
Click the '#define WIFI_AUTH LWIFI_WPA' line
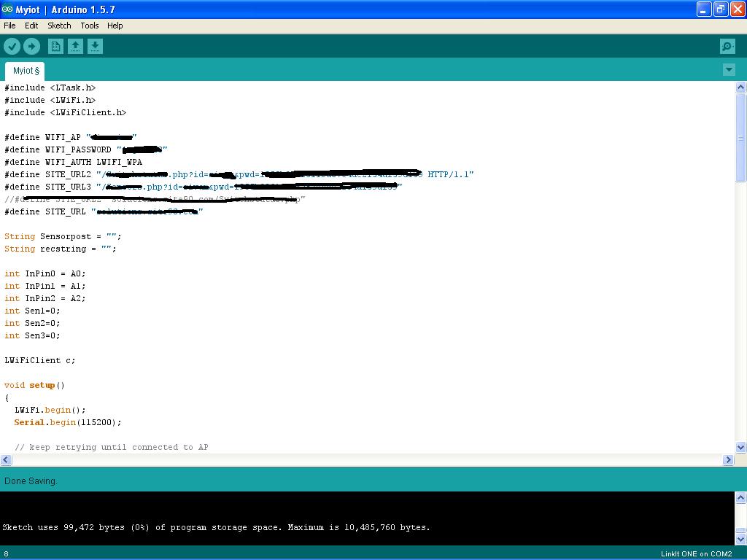(74, 162)
